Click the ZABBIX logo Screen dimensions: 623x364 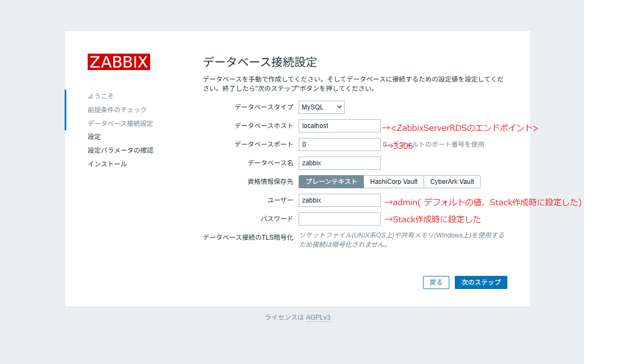tap(118, 62)
